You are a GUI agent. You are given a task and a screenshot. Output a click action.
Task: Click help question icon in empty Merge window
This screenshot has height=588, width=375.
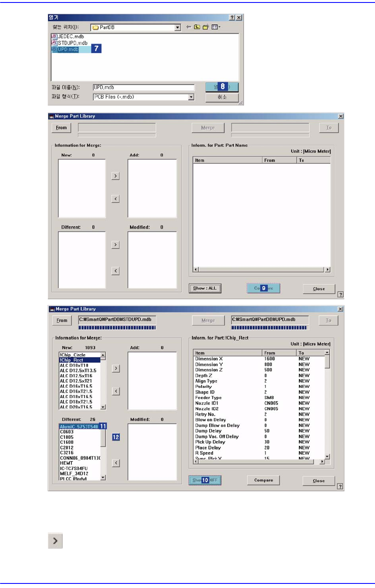coord(340,295)
